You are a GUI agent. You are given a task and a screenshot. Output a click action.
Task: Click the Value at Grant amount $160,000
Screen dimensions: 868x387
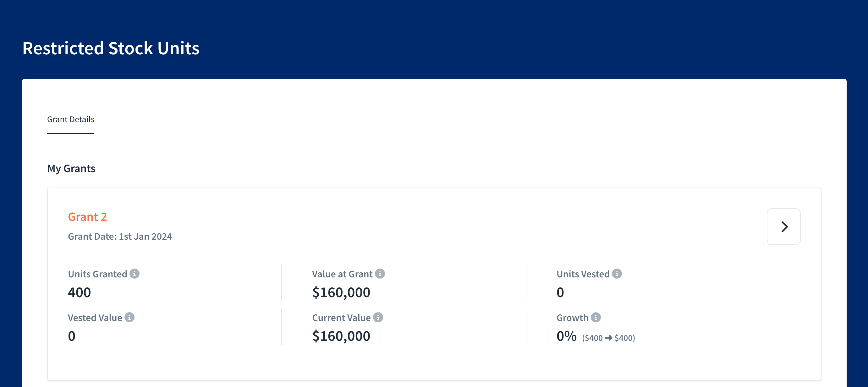tap(341, 292)
